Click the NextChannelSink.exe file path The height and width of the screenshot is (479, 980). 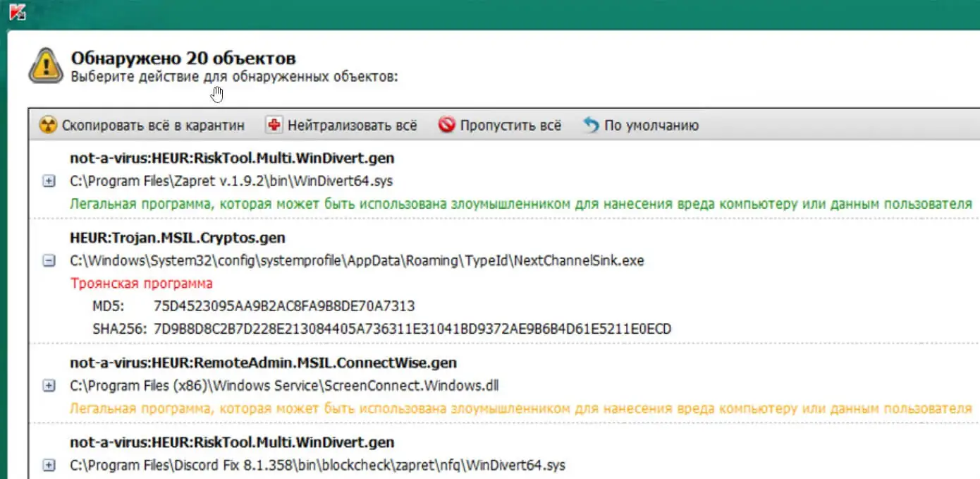[x=357, y=261]
